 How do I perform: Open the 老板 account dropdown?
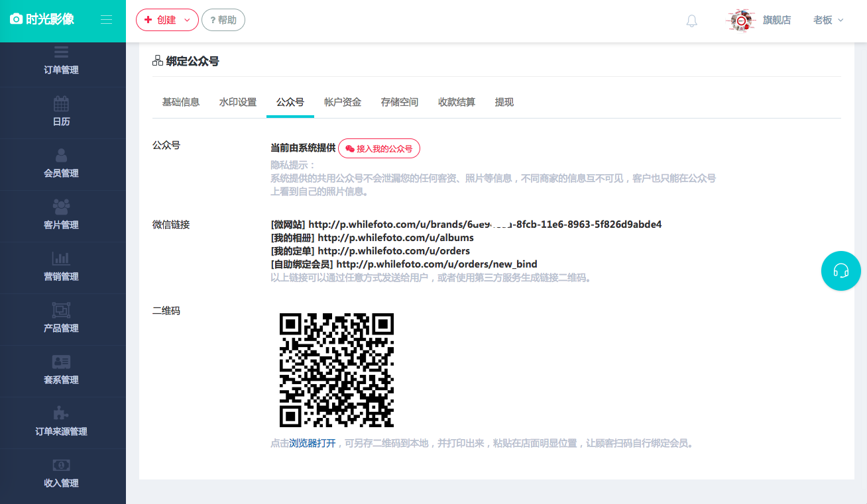pos(827,20)
